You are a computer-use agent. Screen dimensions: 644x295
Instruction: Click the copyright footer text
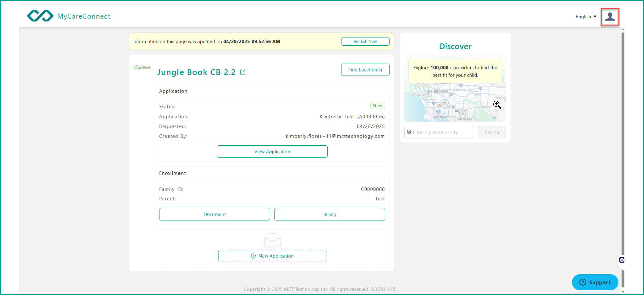pos(319,289)
